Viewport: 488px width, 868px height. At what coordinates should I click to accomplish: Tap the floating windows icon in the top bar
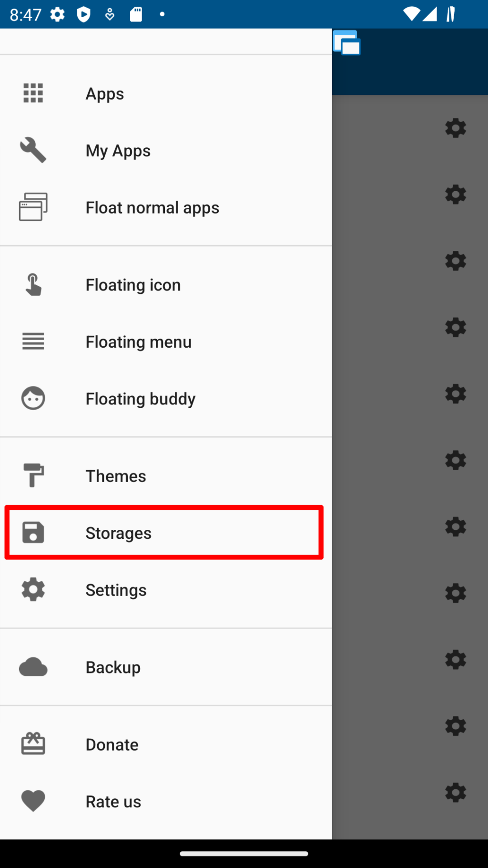tap(346, 43)
